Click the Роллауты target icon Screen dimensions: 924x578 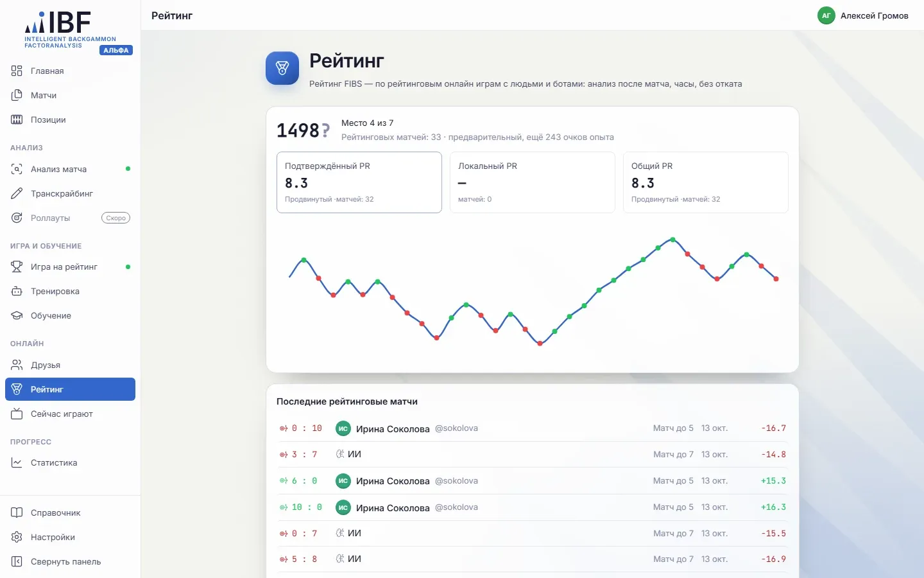pos(17,218)
